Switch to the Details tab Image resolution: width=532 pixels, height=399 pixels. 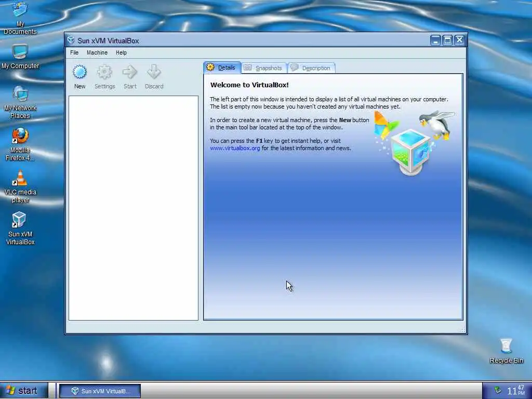click(x=222, y=68)
